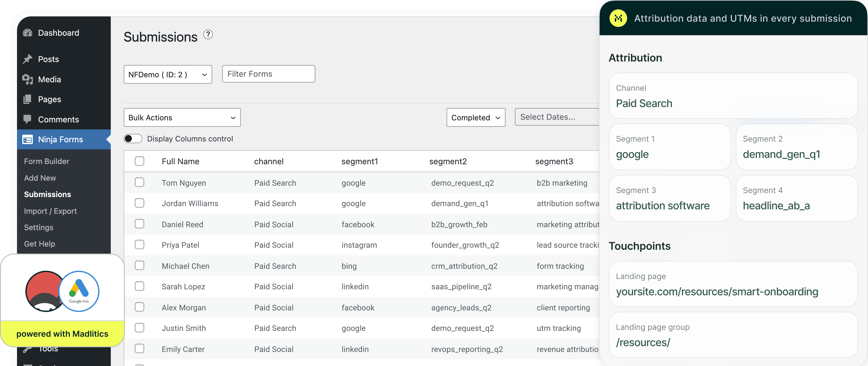Select the checkbox for Emily Carter
Viewport: 868px width, 366px height.
(139, 348)
